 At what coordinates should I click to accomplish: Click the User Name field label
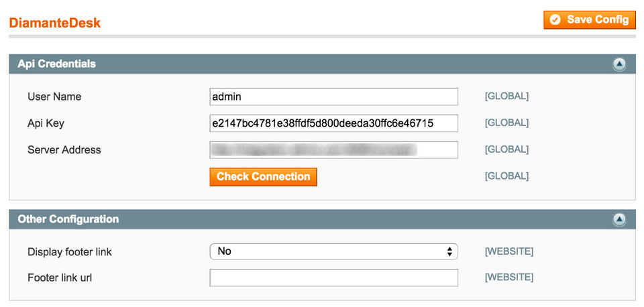[x=54, y=97]
